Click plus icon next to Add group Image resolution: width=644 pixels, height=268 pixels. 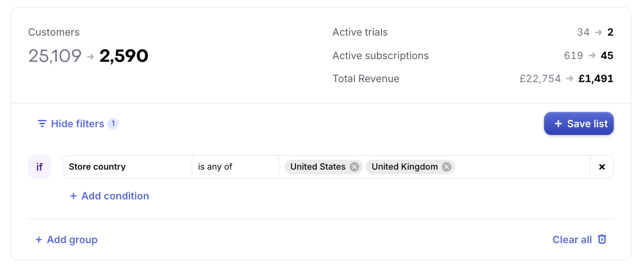click(39, 240)
